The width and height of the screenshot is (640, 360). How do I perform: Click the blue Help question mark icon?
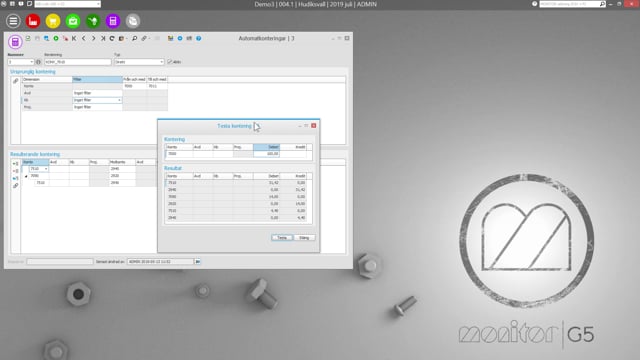pyautogui.click(x=199, y=38)
